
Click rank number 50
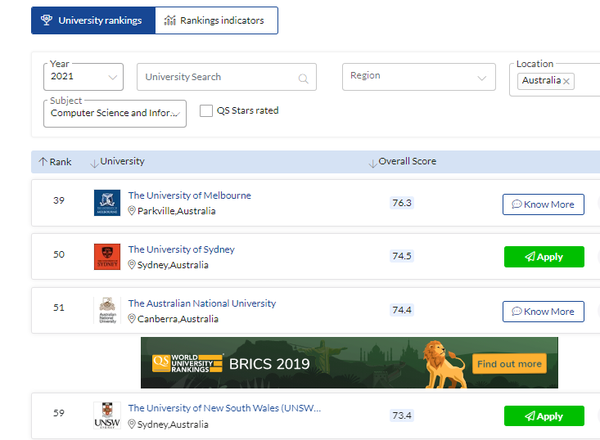coord(59,254)
